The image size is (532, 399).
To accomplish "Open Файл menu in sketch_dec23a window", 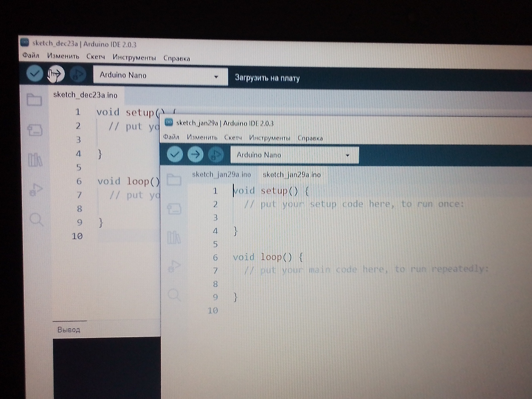I will [31, 55].
